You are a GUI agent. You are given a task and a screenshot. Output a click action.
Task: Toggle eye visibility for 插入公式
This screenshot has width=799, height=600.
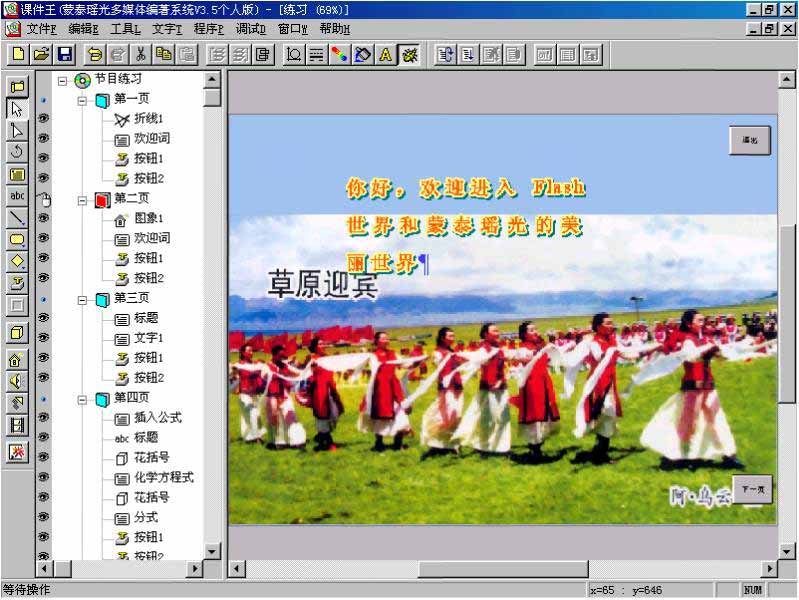(44, 417)
